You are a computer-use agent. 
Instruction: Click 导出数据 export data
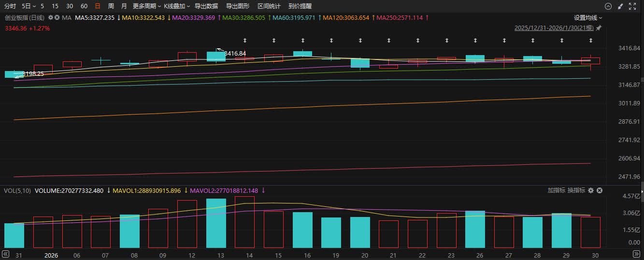[206, 6]
